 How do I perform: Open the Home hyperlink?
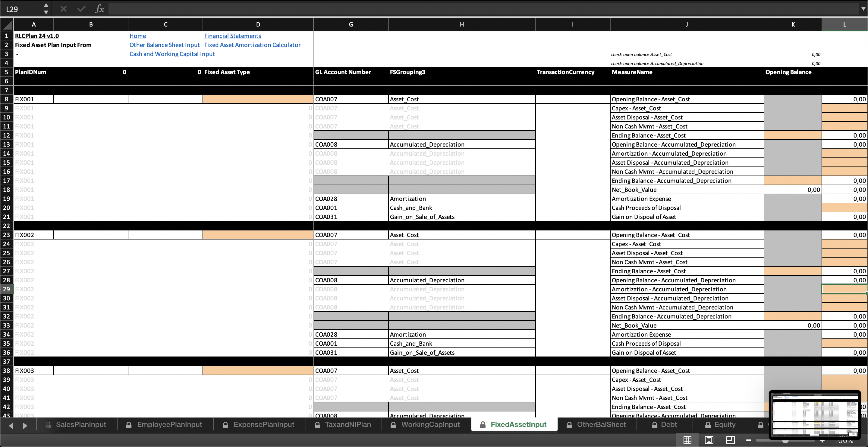coord(137,36)
